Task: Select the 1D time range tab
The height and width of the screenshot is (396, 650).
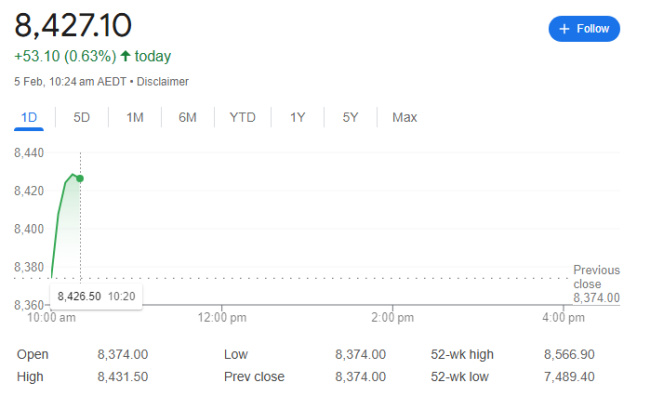Action: [29, 118]
